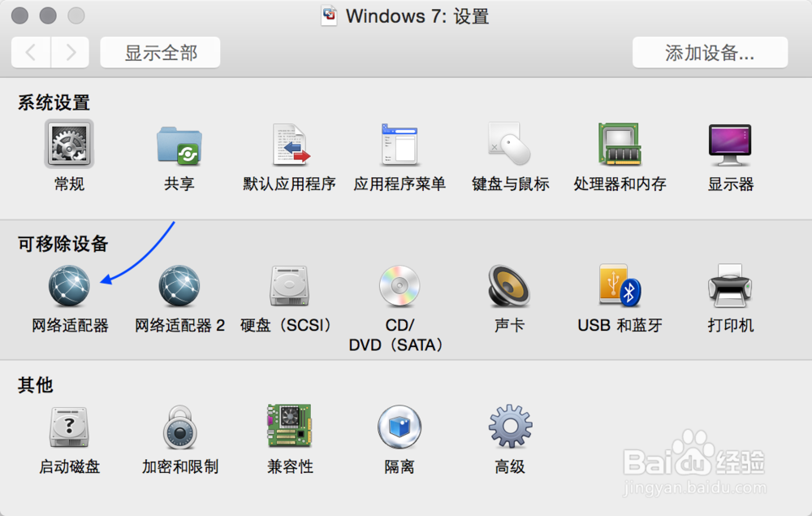This screenshot has height=516, width=812.
Task: Click the document icon beside the window title
Action: [x=329, y=15]
